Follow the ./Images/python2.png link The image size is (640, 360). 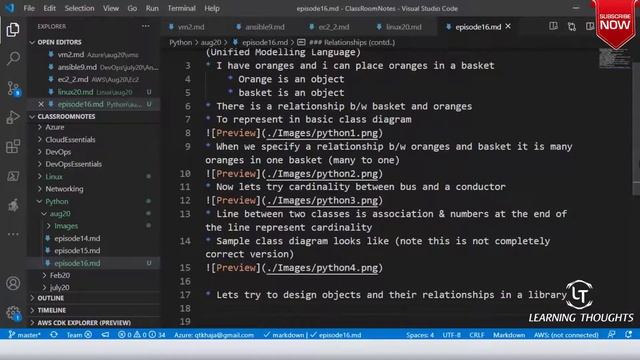322,174
